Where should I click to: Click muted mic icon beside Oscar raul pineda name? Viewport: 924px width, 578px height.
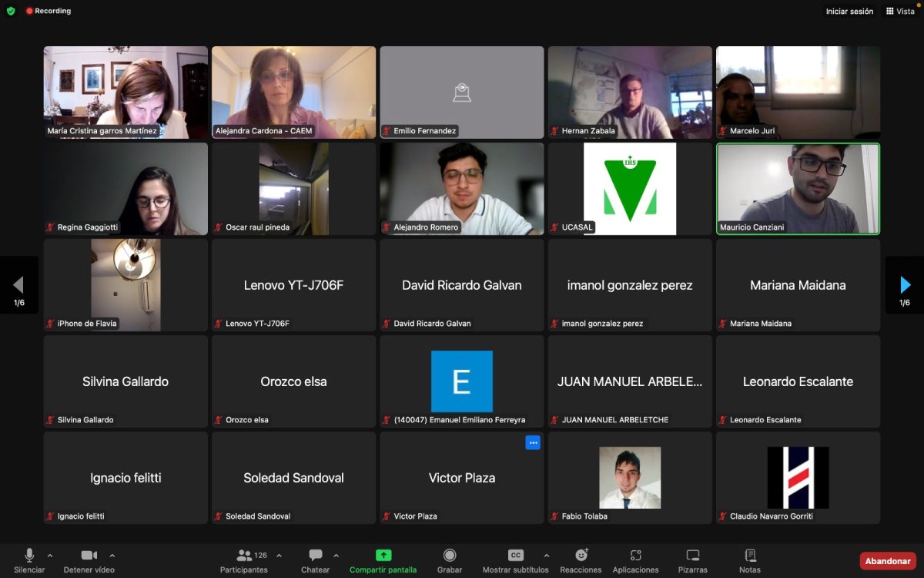point(219,227)
